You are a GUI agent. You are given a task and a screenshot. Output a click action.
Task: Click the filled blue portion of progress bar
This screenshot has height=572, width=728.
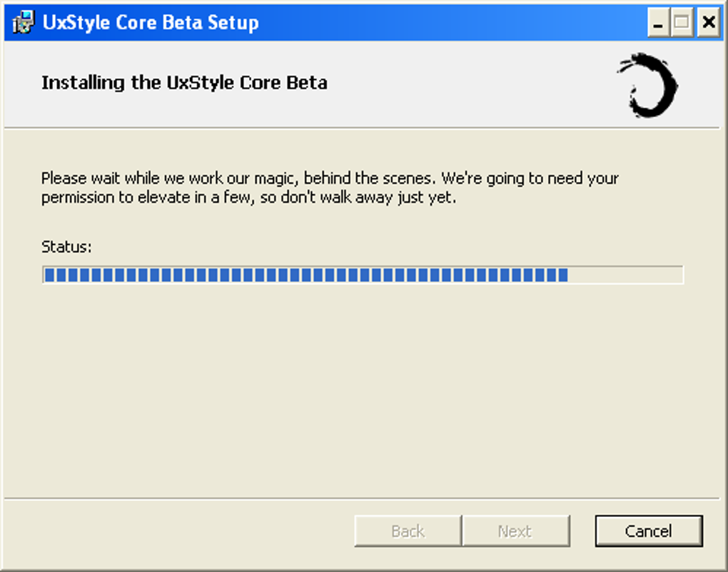[x=306, y=275]
